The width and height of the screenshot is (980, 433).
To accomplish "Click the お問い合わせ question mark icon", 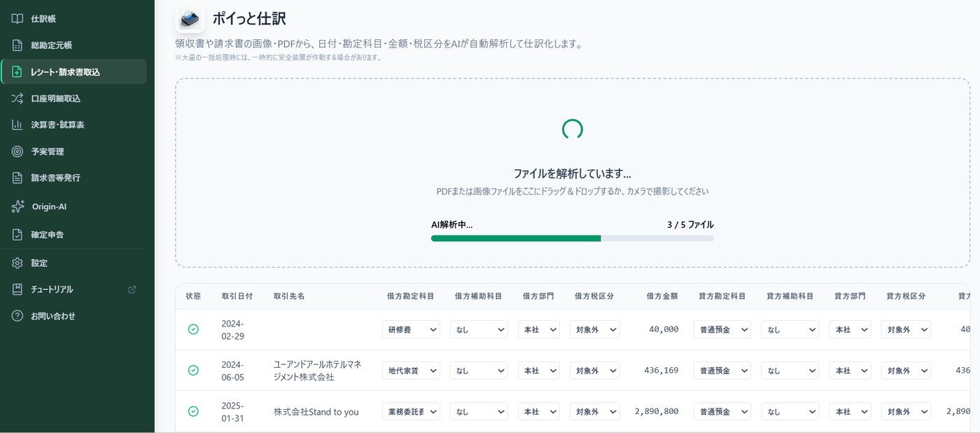I will click(17, 316).
